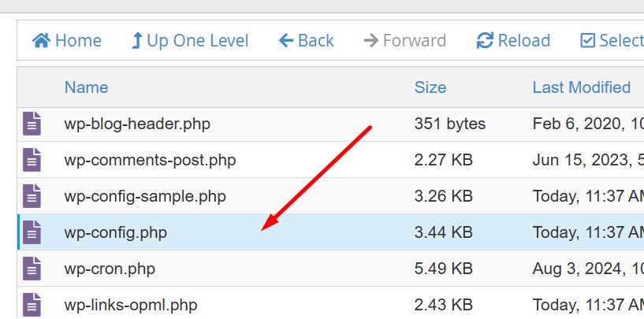
Task: Select the wp-config.php file name
Action: (116, 232)
